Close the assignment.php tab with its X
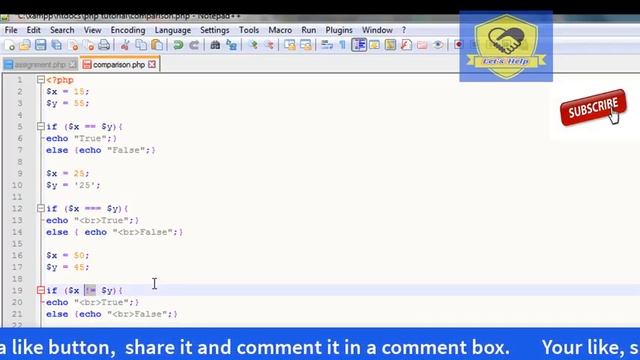The height and width of the screenshot is (360, 640). coord(72,64)
